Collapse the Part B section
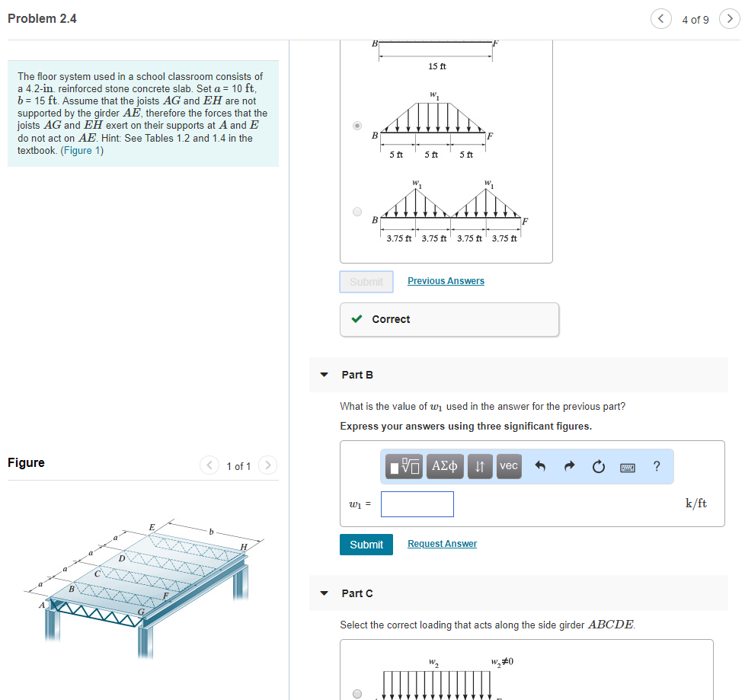745x700 pixels. pyautogui.click(x=324, y=375)
